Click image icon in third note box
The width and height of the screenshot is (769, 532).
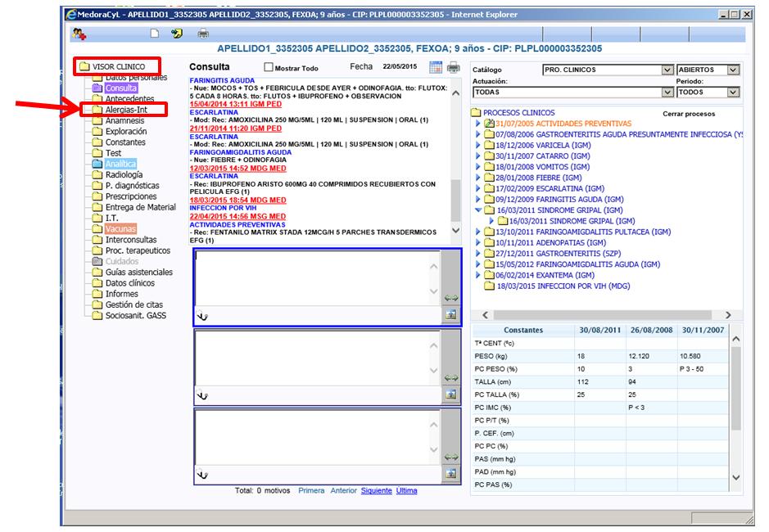[450, 473]
